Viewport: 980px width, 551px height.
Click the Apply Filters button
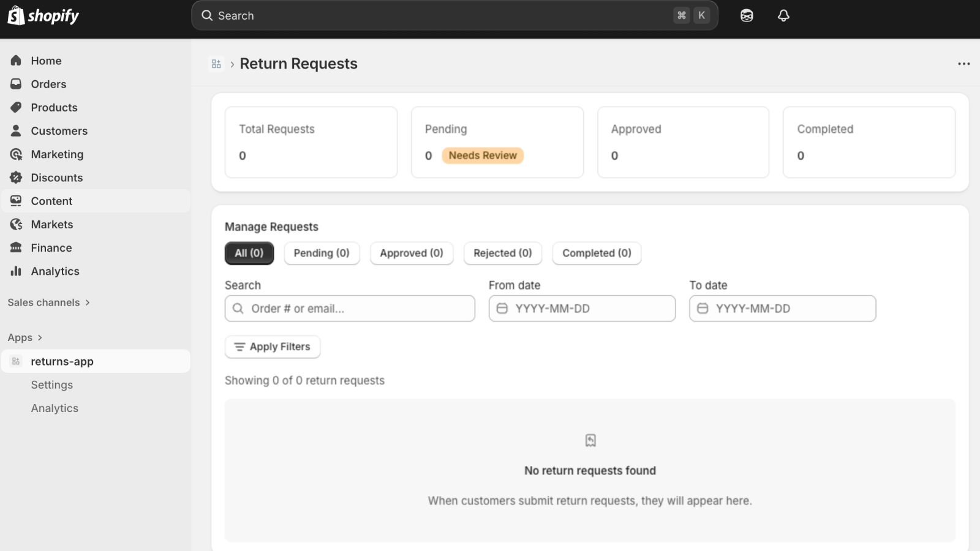[272, 347]
